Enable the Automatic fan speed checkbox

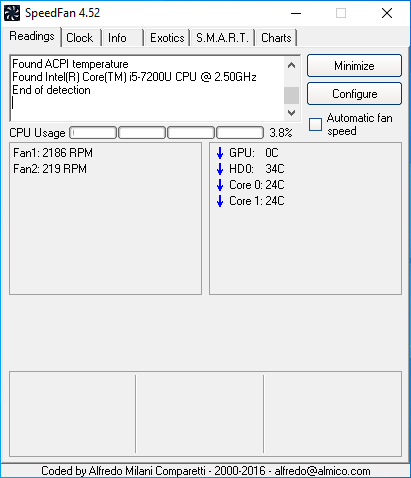[315, 125]
